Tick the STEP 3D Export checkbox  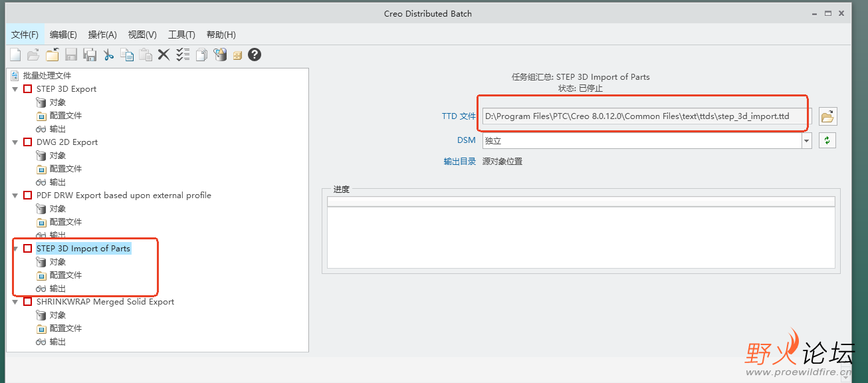pos(28,89)
